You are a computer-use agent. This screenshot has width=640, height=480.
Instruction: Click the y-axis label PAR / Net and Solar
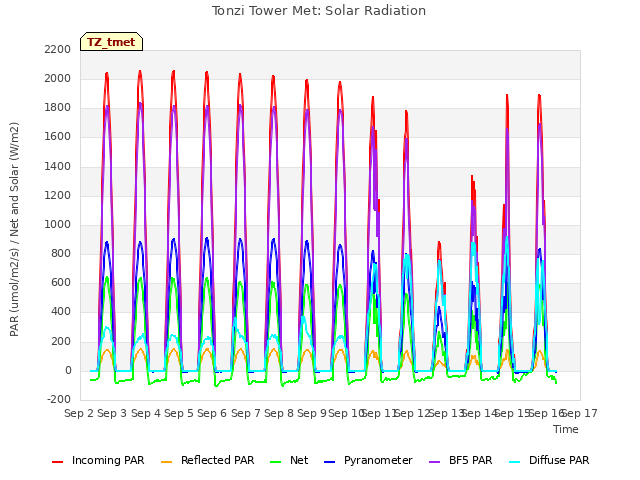pyautogui.click(x=14, y=229)
